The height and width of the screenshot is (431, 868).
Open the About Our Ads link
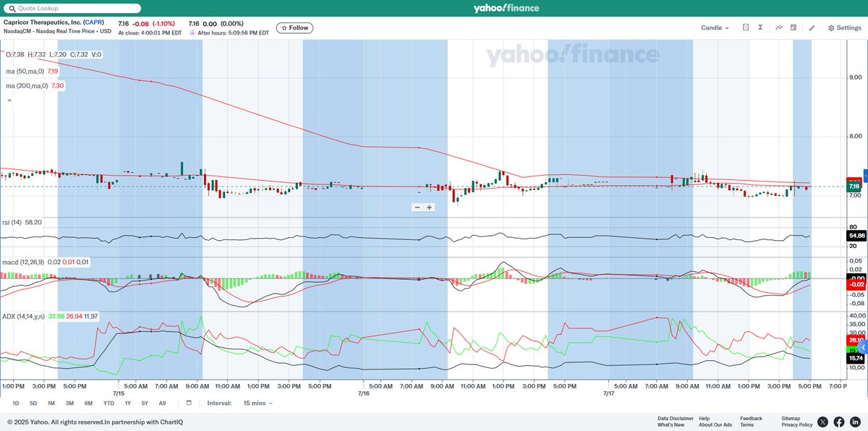pyautogui.click(x=715, y=424)
